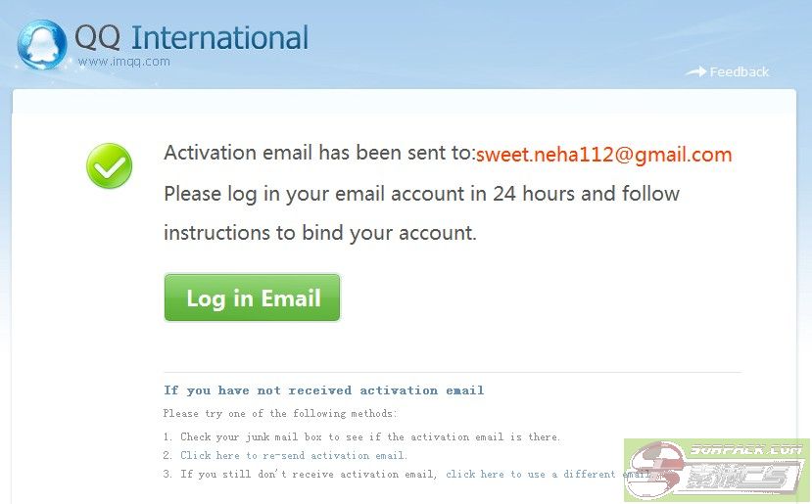Viewport: 812px width, 504px height.
Task: Select the sweet.neha112@gmail.com email address
Action: [x=604, y=155]
